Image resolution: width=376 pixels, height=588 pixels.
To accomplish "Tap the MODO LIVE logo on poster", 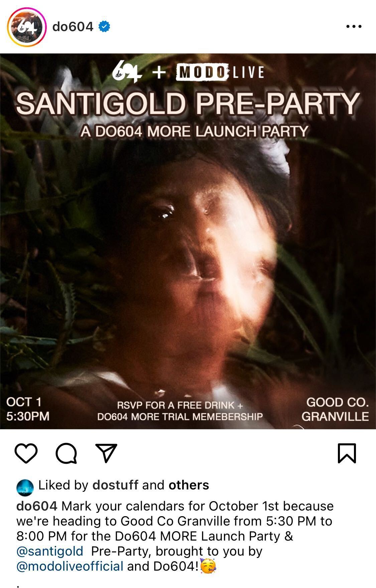I will coord(220,72).
